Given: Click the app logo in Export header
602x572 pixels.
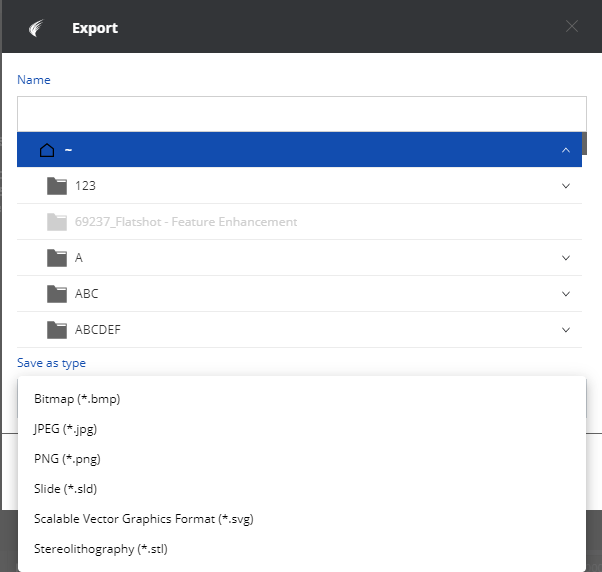Looking at the screenshot, I should (38, 27).
